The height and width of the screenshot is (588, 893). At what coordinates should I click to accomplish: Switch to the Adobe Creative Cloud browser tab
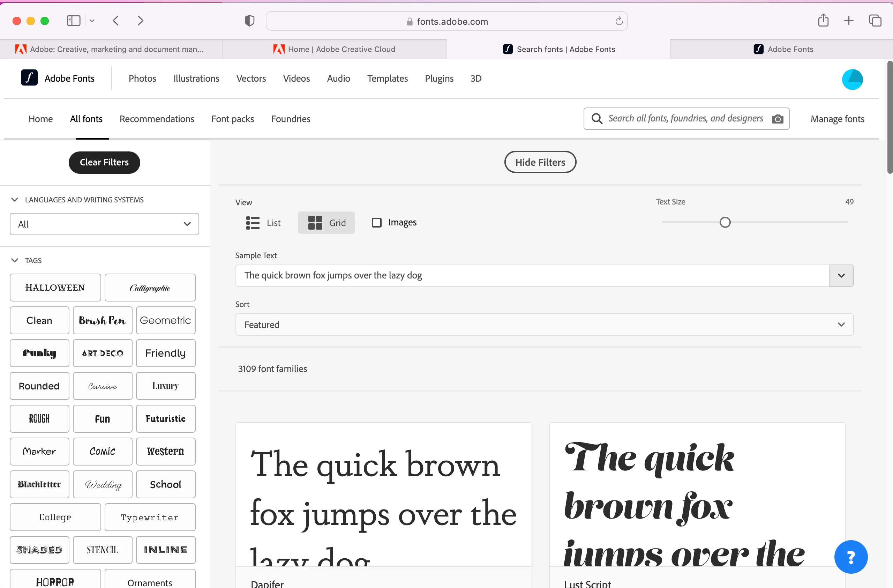[x=334, y=49]
